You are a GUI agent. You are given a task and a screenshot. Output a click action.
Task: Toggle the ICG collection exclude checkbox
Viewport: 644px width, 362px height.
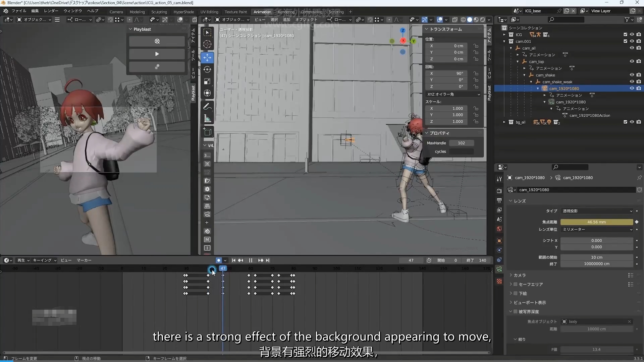pyautogui.click(x=625, y=35)
